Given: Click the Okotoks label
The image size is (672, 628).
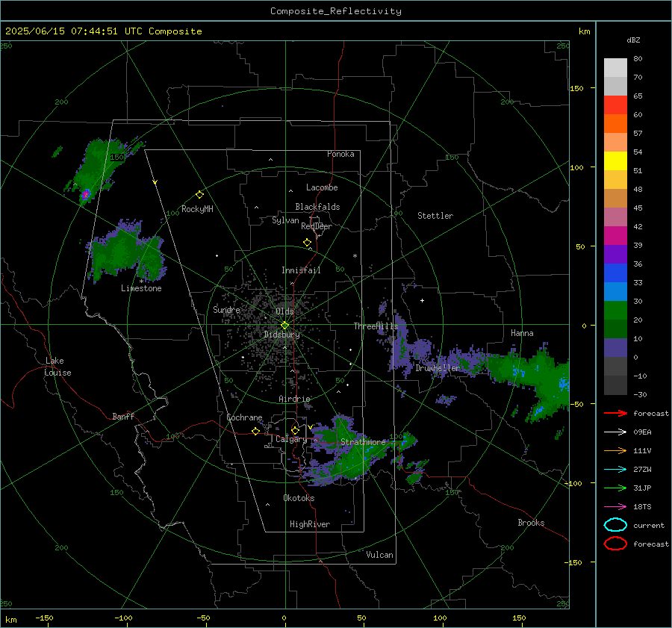Looking at the screenshot, I should [x=299, y=497].
